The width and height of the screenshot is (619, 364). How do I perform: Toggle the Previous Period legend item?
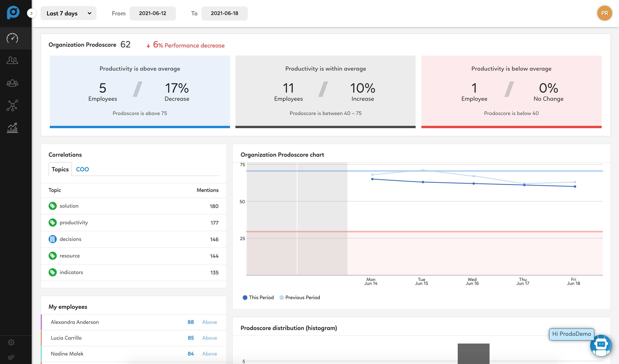(299, 297)
